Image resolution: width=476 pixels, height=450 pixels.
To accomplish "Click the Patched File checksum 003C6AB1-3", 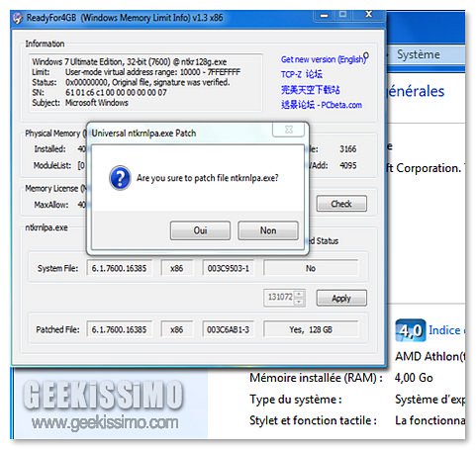I will (x=228, y=329).
